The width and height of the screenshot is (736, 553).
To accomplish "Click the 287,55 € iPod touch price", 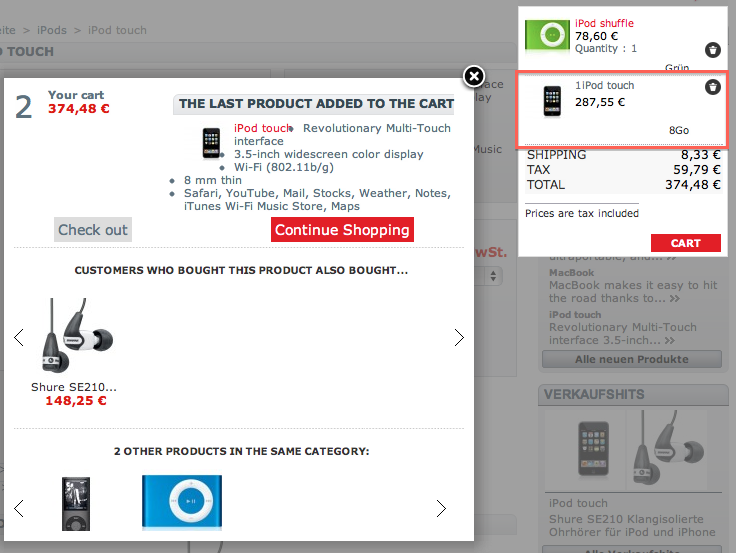I will 600,102.
